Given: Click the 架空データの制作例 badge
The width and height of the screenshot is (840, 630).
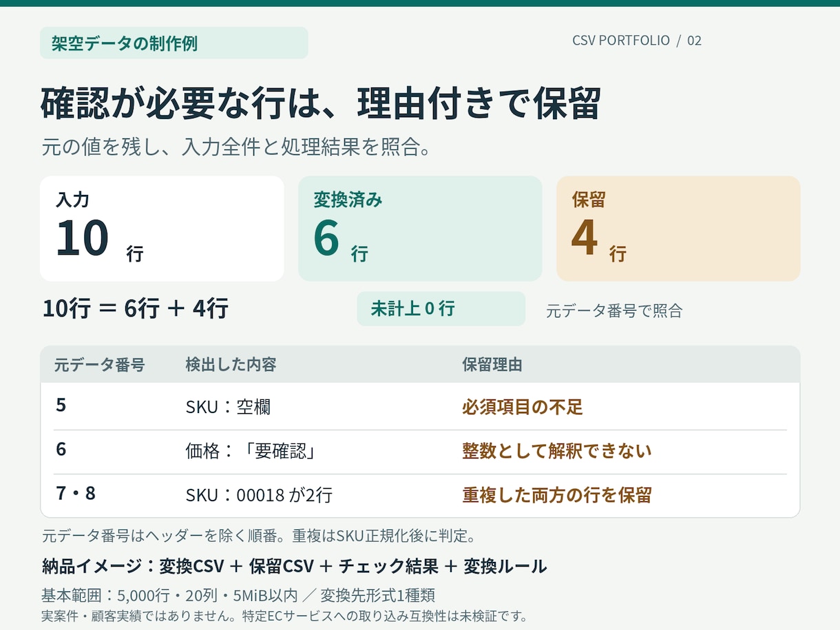Looking at the screenshot, I should (x=174, y=43).
